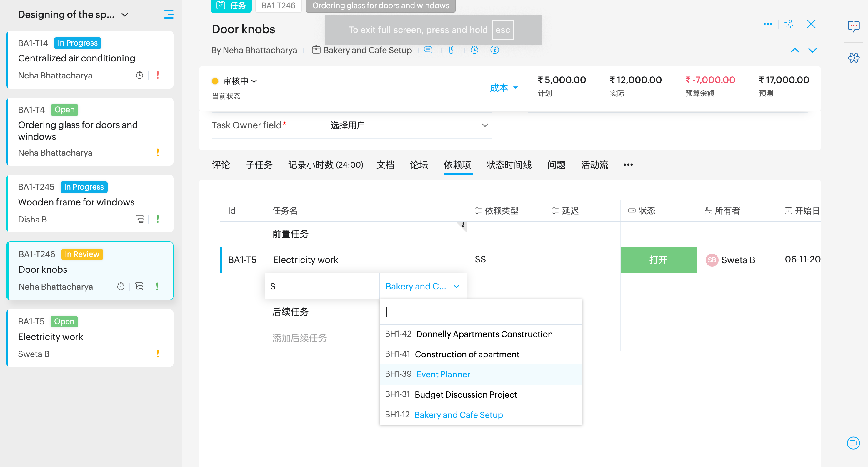Expand the 审核中 status dropdown
This screenshot has width=868, height=467.
[x=240, y=81]
